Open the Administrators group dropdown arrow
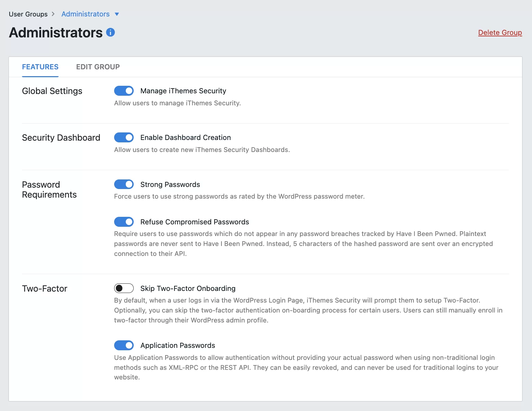Image resolution: width=532 pixels, height=411 pixels. [x=117, y=14]
